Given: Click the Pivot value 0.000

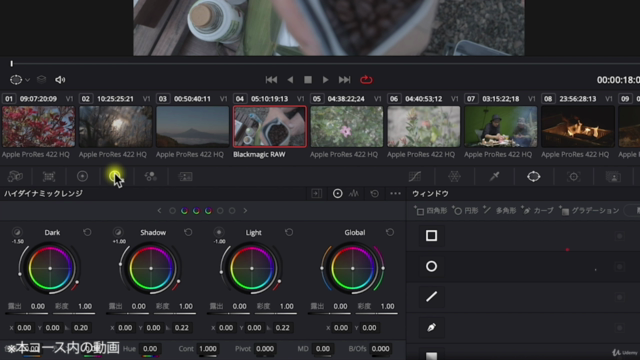Looking at the screenshot, I should (265, 349).
